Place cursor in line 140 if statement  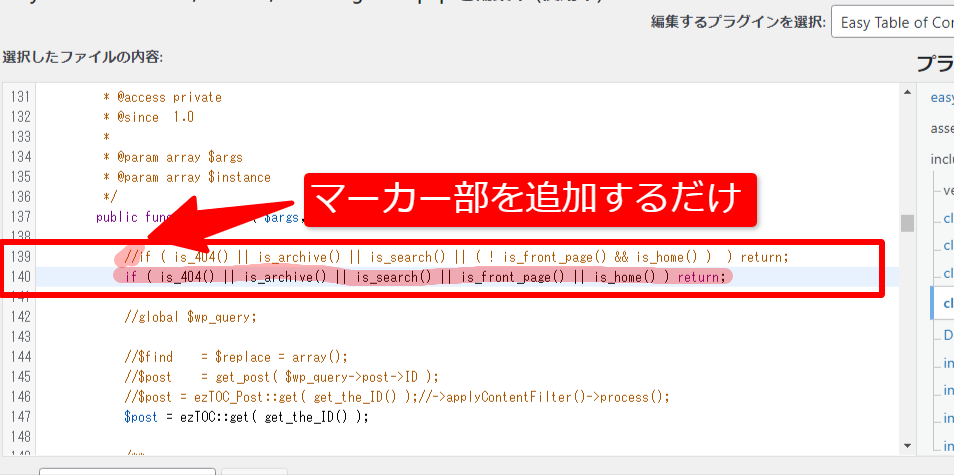pyautogui.click(x=420, y=277)
